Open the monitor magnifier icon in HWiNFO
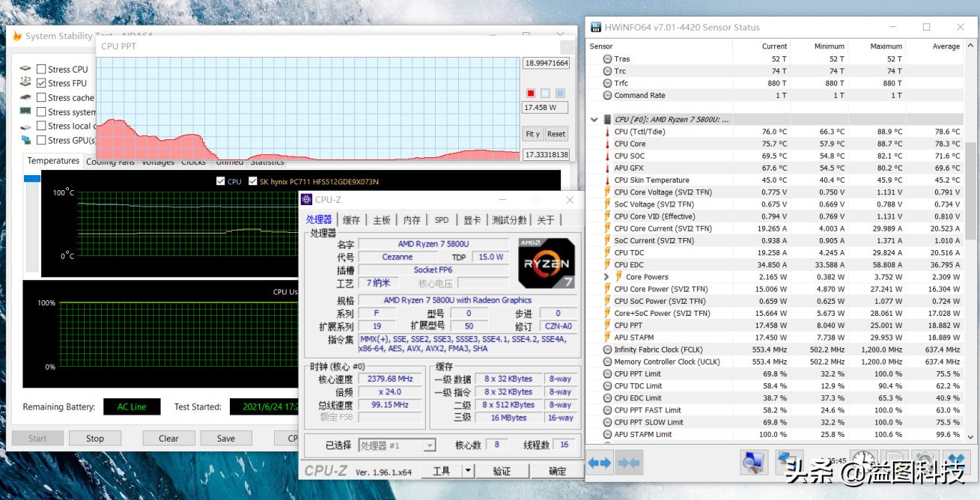This screenshot has width=980, height=500. 754,462
